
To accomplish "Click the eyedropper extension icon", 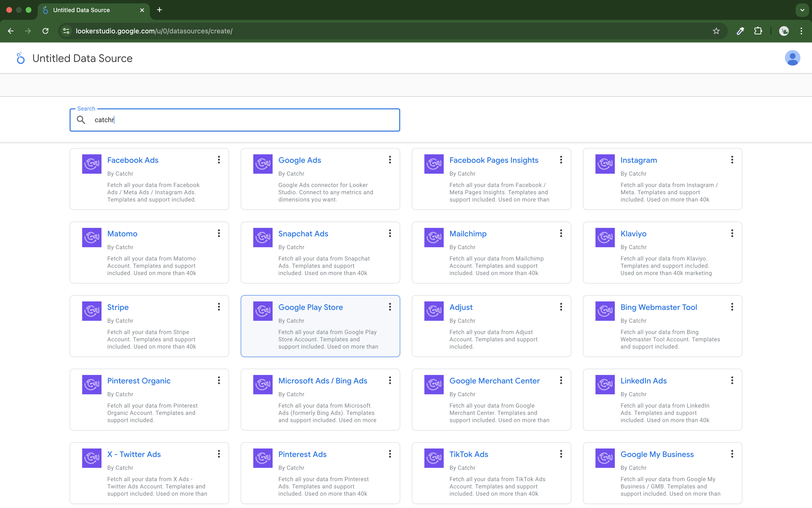I will coord(740,31).
